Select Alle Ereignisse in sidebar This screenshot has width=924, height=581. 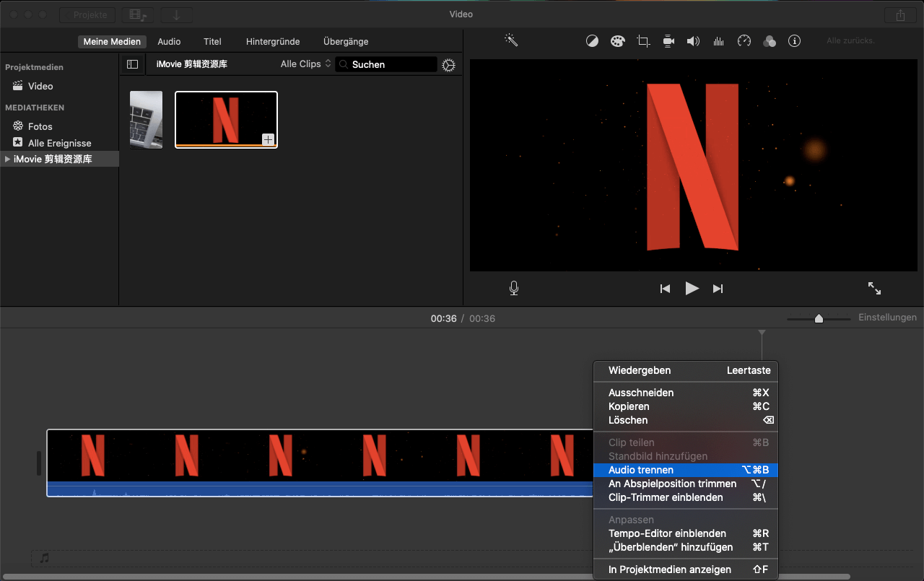[x=59, y=143]
